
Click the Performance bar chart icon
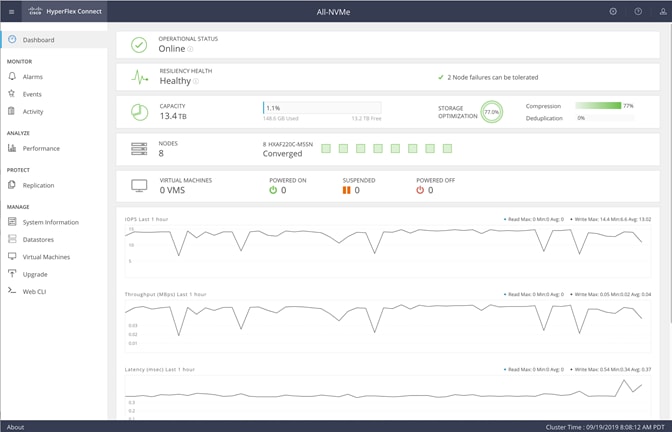coord(12,148)
